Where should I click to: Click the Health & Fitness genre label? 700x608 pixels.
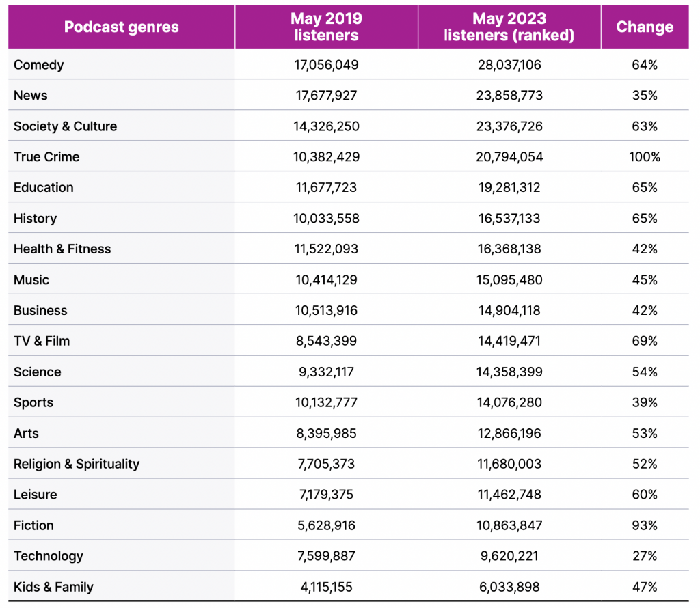[62, 249]
